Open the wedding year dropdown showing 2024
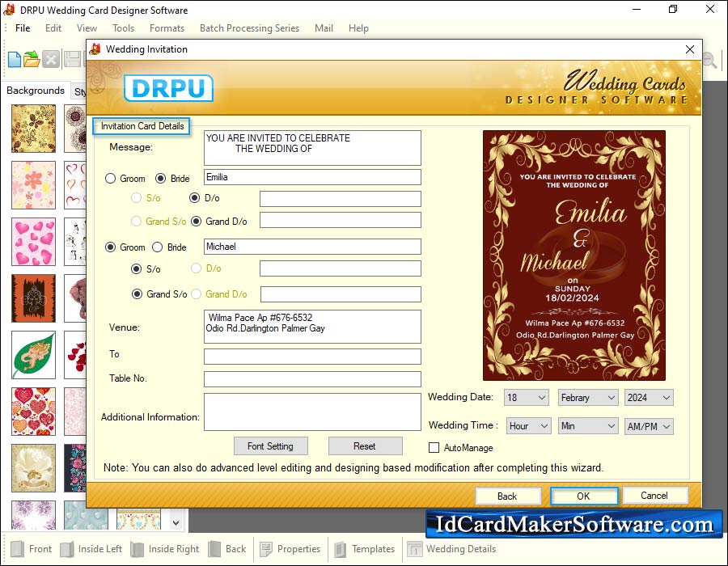Image resolution: width=728 pixels, height=566 pixels. click(x=649, y=398)
